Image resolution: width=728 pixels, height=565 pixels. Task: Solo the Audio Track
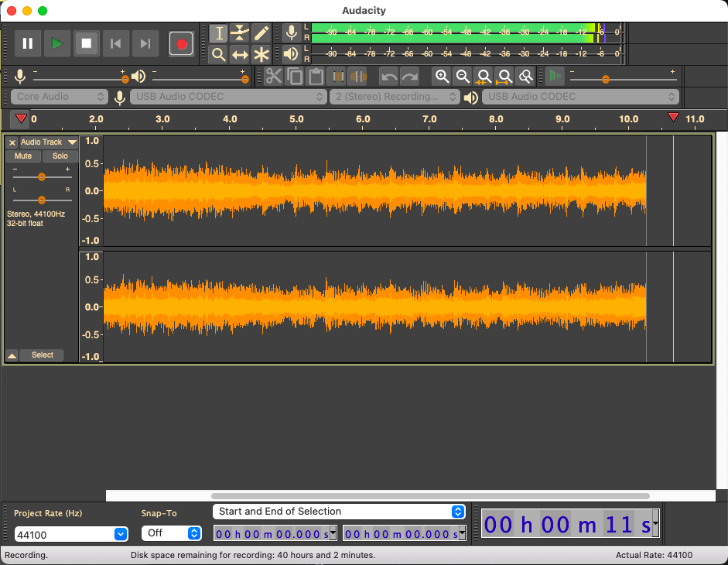pyautogui.click(x=60, y=156)
